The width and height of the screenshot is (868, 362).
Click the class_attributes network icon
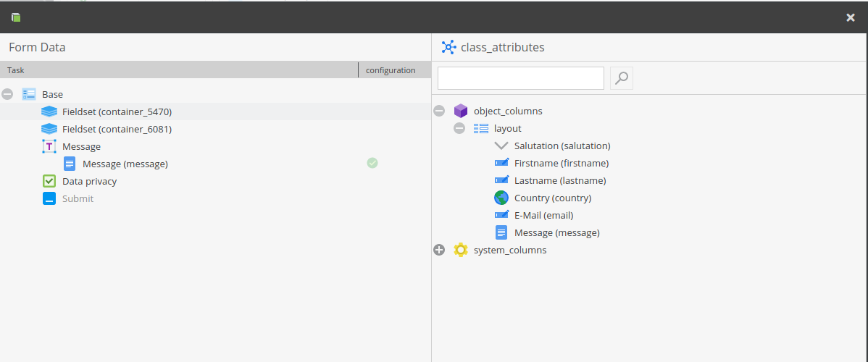pos(448,47)
